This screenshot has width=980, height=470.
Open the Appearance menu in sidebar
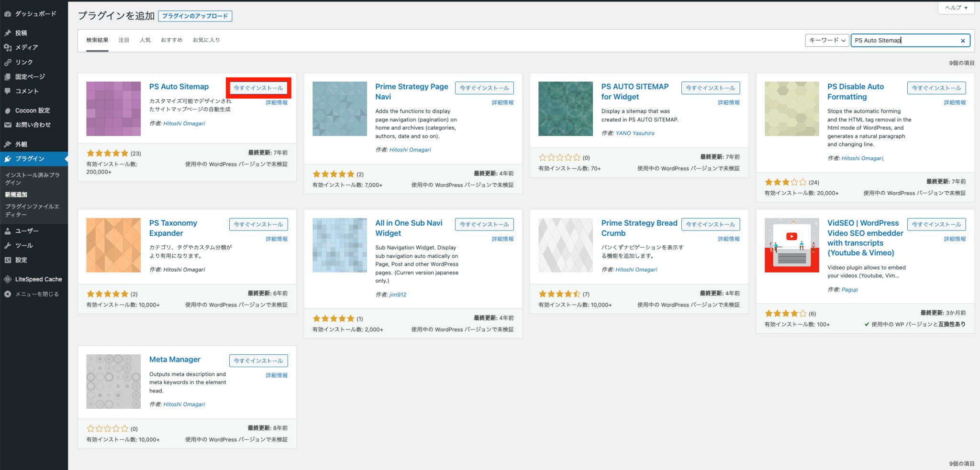click(x=21, y=144)
